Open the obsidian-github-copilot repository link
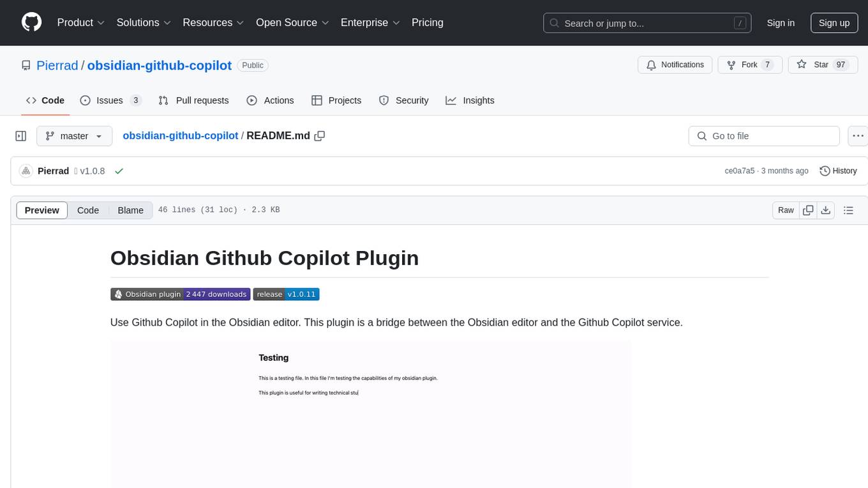This screenshot has height=488, width=868. (x=160, y=65)
